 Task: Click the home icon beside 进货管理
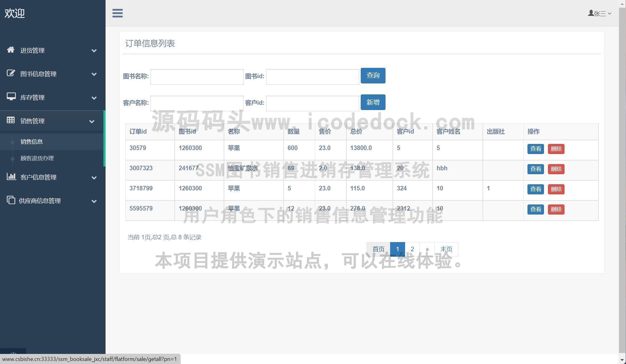[x=11, y=50]
